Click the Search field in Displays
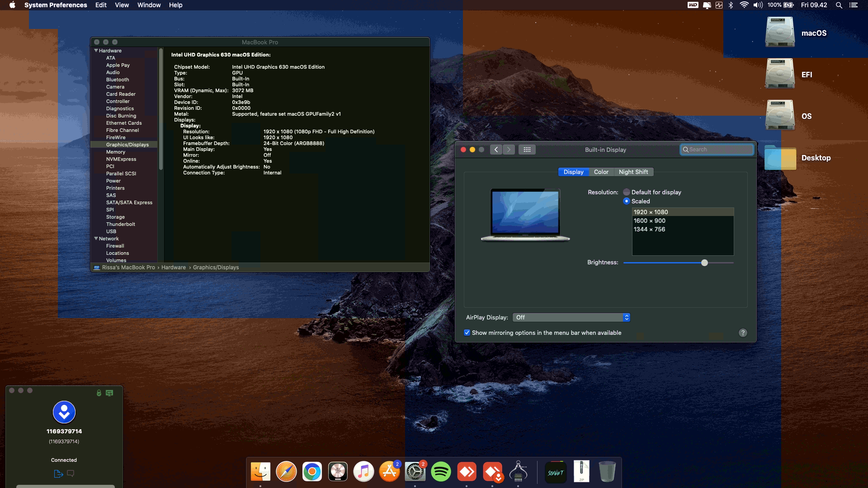This screenshot has width=868, height=488. pyautogui.click(x=717, y=150)
